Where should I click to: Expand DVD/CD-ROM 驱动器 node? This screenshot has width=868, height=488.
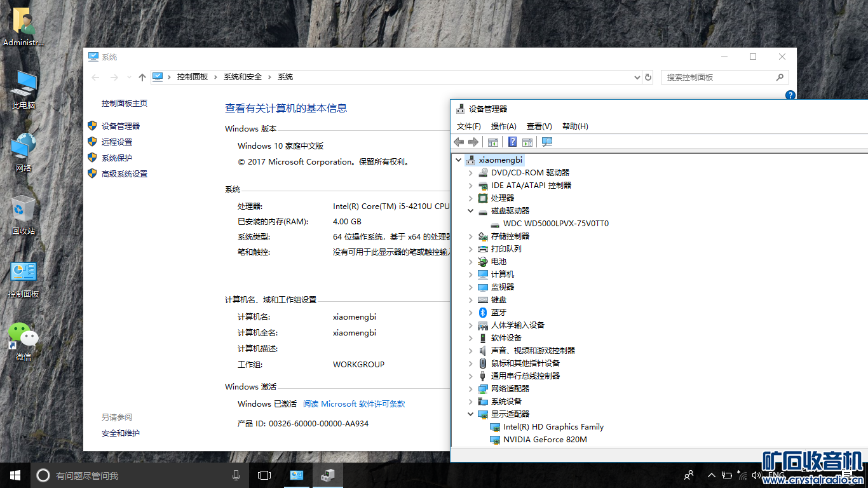click(471, 173)
